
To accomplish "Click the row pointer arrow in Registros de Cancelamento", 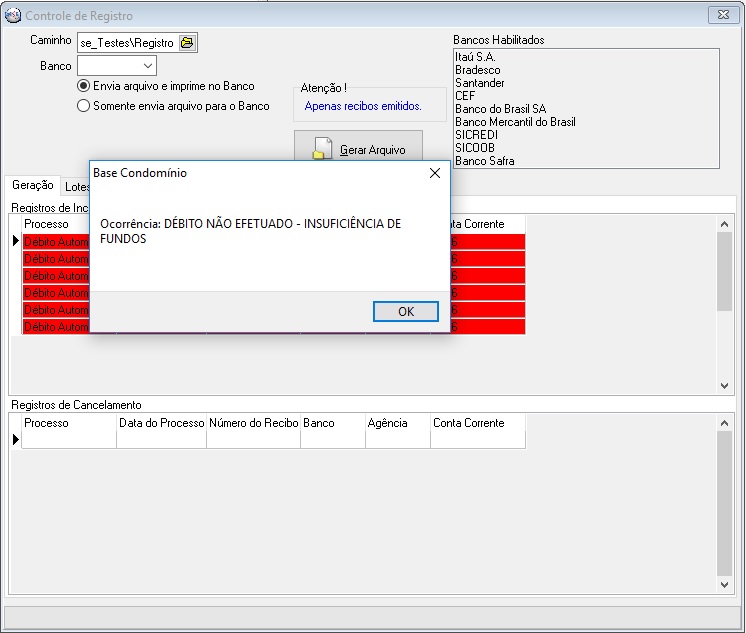I will pos(15,440).
